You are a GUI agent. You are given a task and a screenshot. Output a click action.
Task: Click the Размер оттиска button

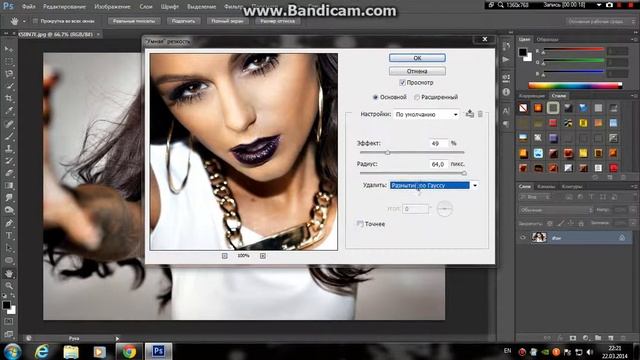[x=278, y=21]
